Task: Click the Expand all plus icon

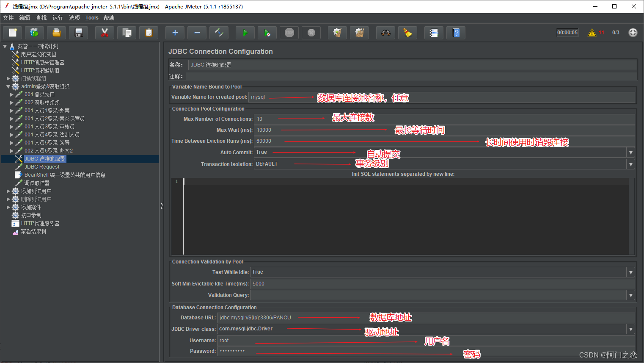Action: pyautogui.click(x=175, y=33)
